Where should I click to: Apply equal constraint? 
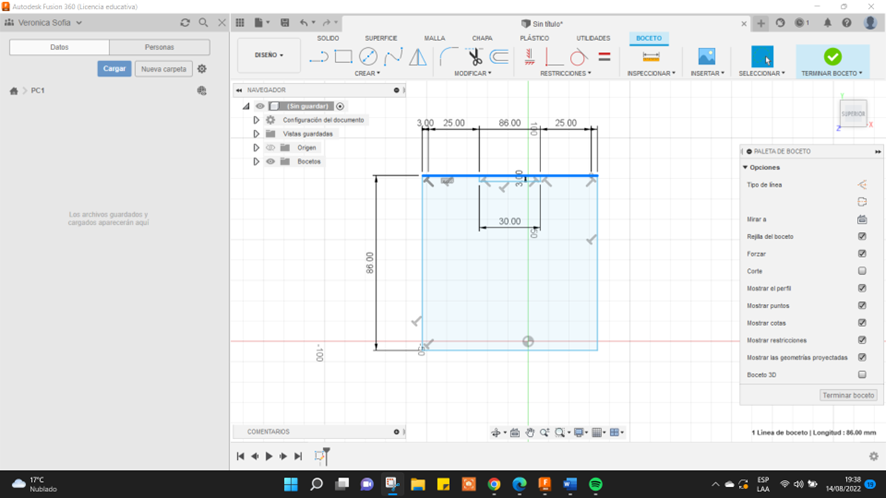click(604, 57)
